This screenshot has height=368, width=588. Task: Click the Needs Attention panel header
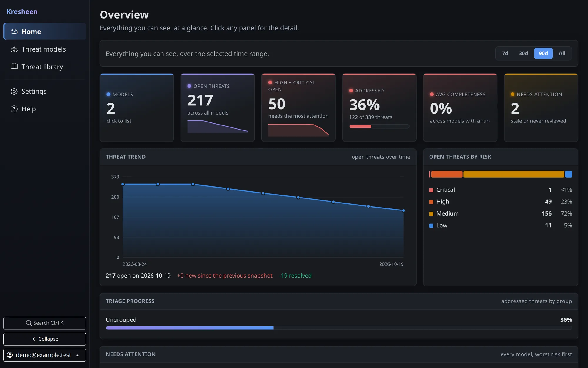(x=339, y=354)
